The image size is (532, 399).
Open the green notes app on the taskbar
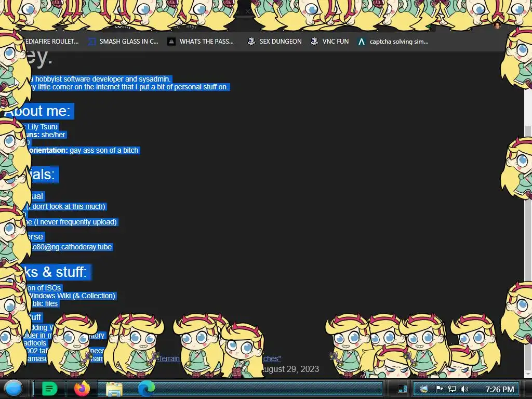click(49, 389)
